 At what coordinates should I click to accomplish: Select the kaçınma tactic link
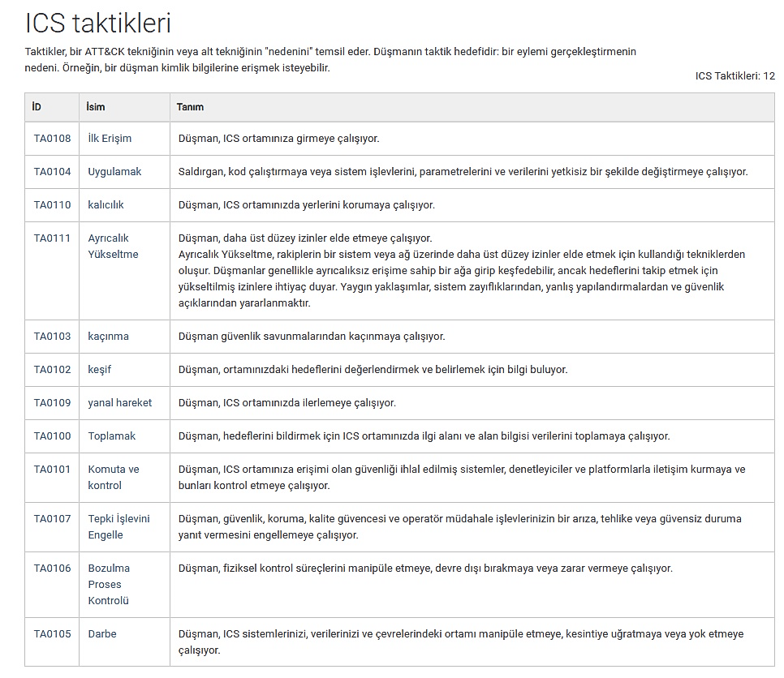[108, 336]
